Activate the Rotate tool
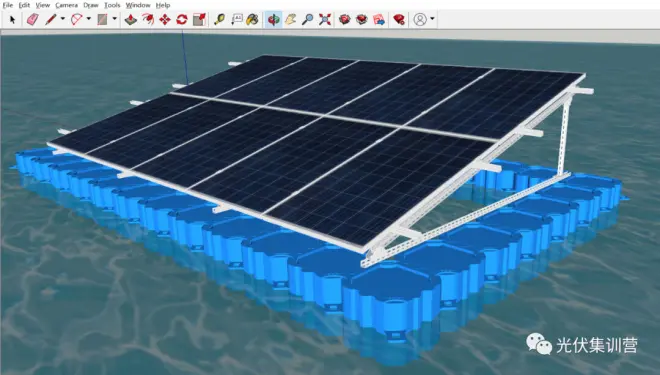Screen dimensions: 660x375 (x=181, y=19)
